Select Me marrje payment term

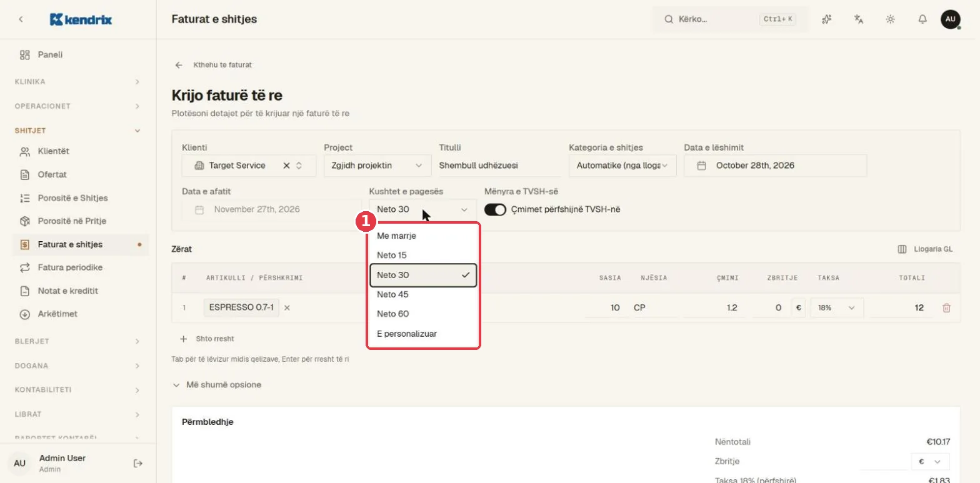coord(423,236)
